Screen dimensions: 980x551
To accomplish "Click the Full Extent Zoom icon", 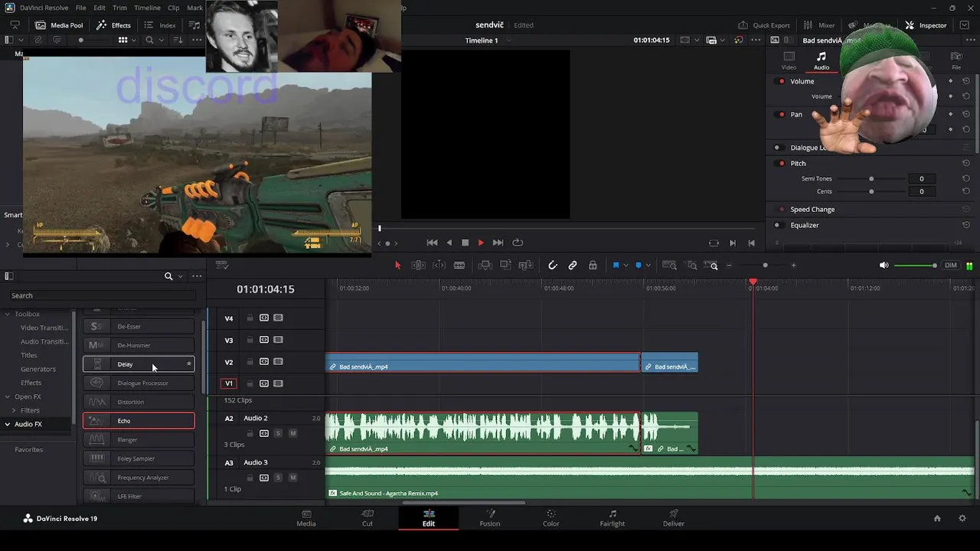I will tap(669, 266).
